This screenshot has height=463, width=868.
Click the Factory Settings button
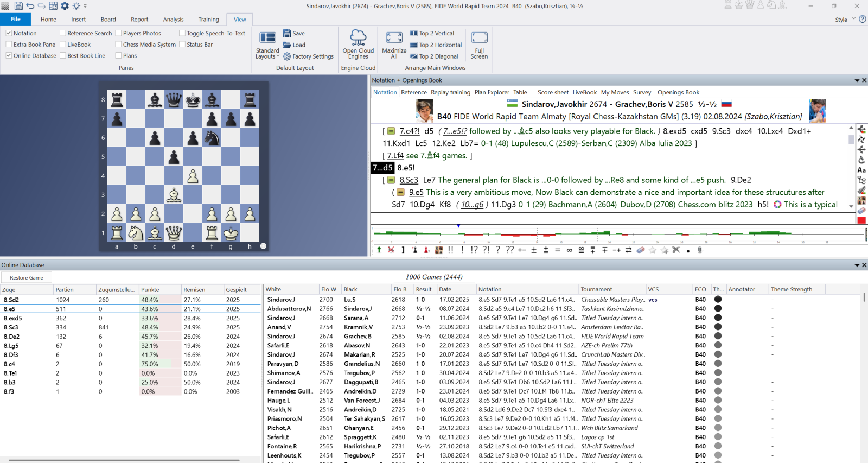coord(308,56)
